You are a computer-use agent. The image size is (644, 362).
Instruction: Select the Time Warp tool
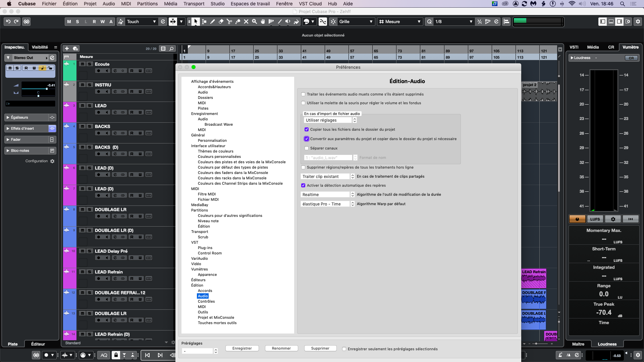[x=271, y=21]
